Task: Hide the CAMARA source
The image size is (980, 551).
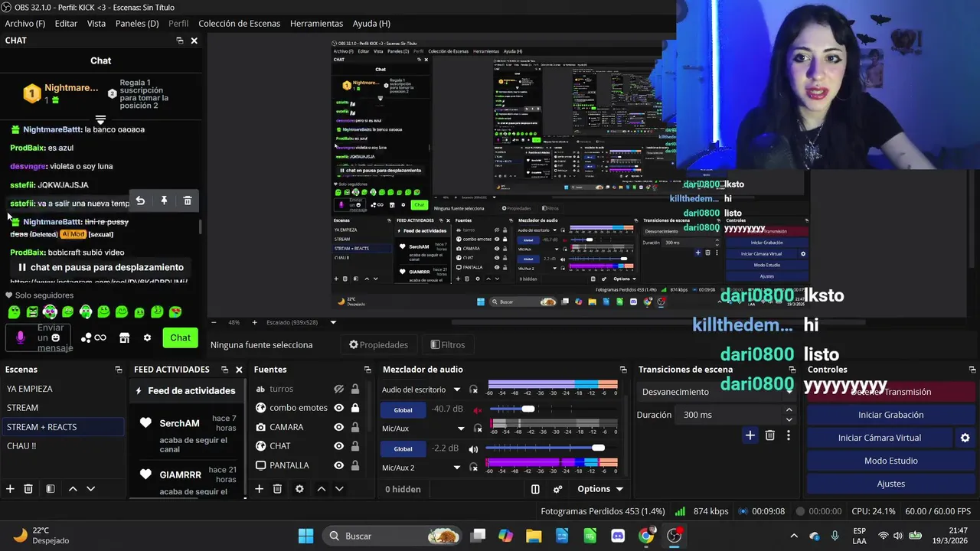Action: click(338, 427)
